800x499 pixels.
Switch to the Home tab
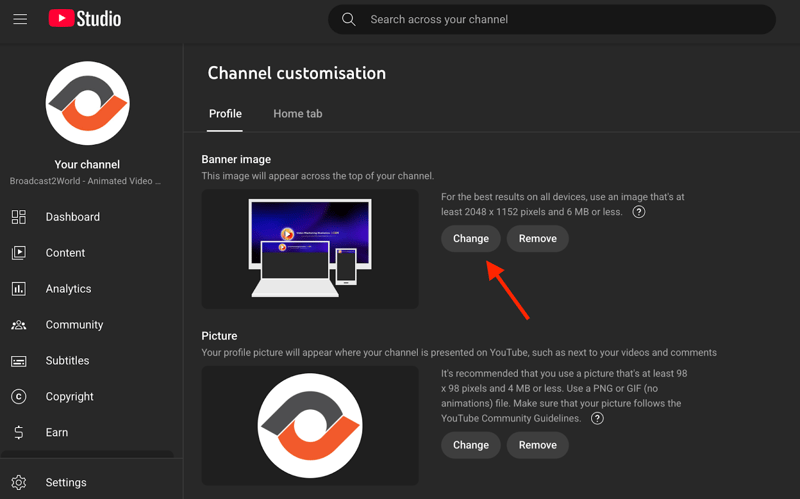click(x=298, y=114)
